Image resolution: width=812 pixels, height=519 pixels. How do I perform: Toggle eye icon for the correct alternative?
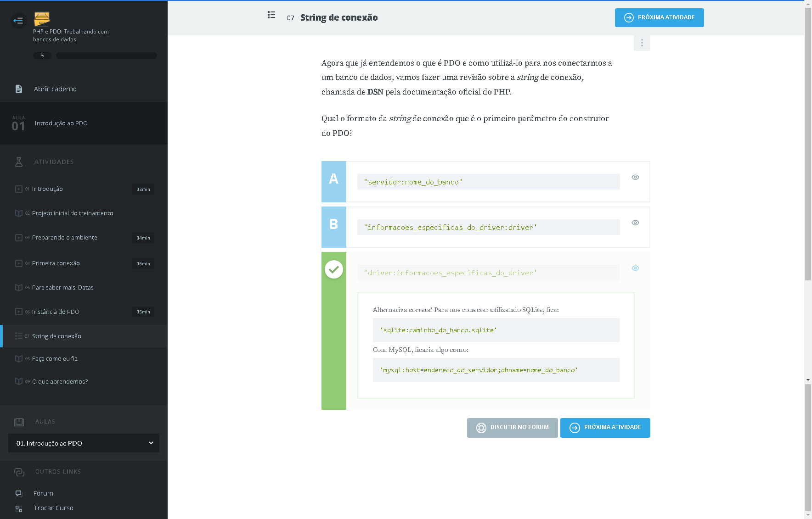(635, 268)
